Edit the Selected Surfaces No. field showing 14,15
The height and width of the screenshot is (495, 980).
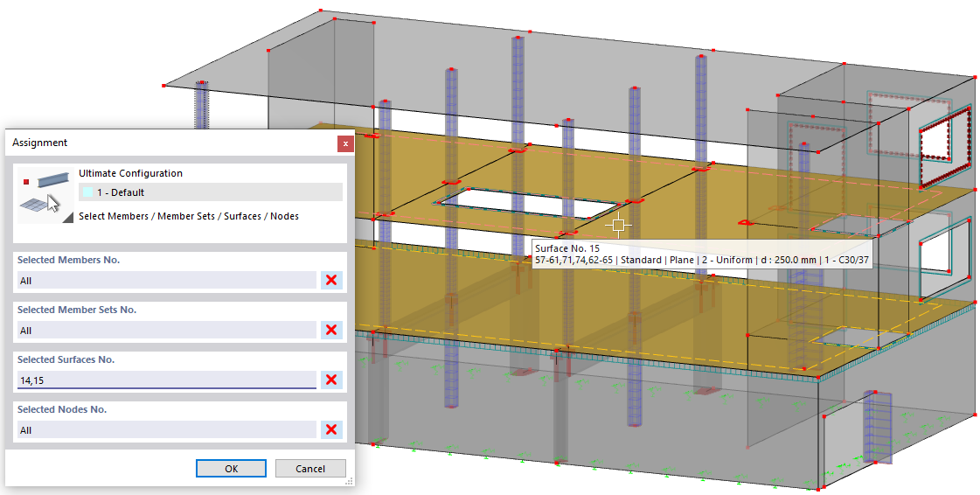click(x=166, y=380)
